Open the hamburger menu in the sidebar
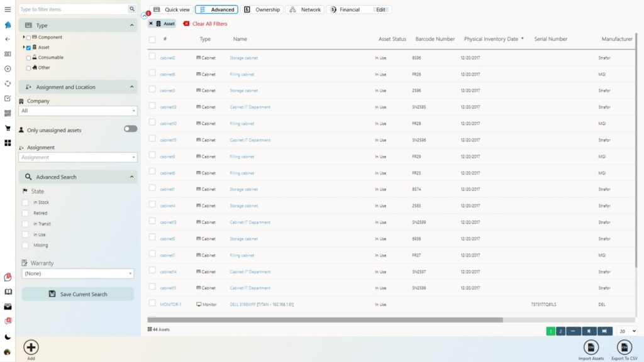644x362 pixels. point(8,9)
